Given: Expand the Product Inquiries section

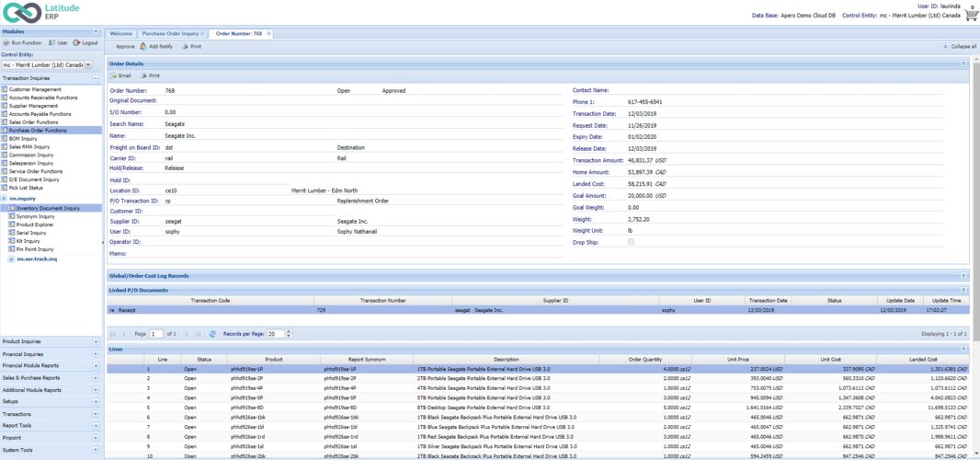Looking at the screenshot, I should (x=96, y=341).
